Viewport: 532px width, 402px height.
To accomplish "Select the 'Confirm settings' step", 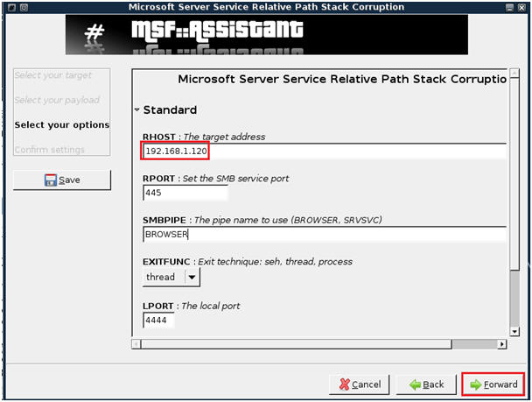I will coord(49,150).
